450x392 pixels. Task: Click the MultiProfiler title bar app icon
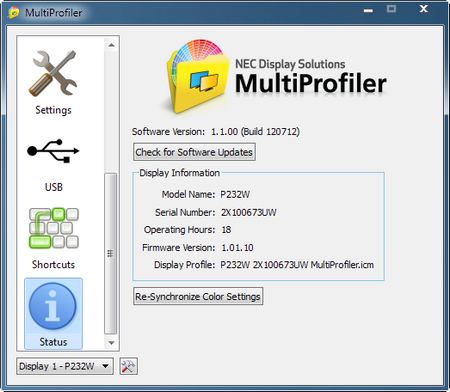[13, 13]
